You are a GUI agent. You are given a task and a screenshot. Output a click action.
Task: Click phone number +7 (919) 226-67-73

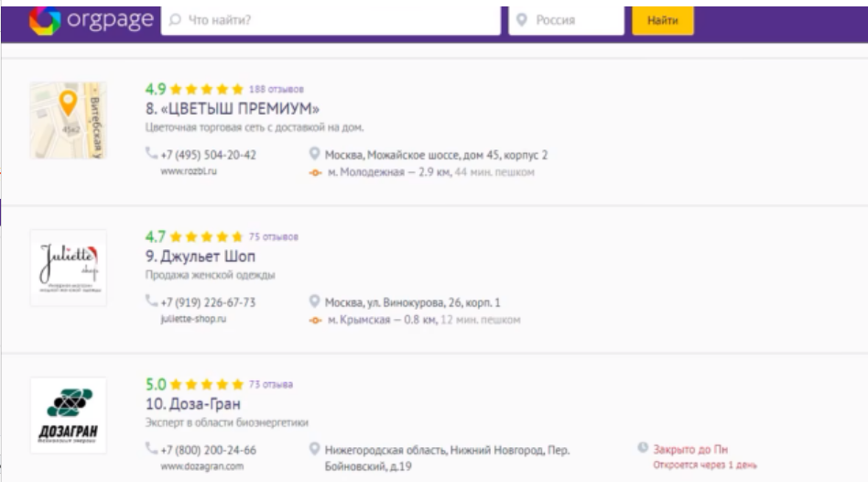pos(208,302)
